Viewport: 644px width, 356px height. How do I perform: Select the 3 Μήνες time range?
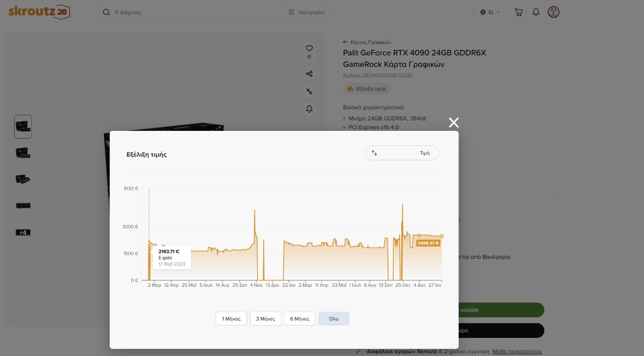click(266, 319)
